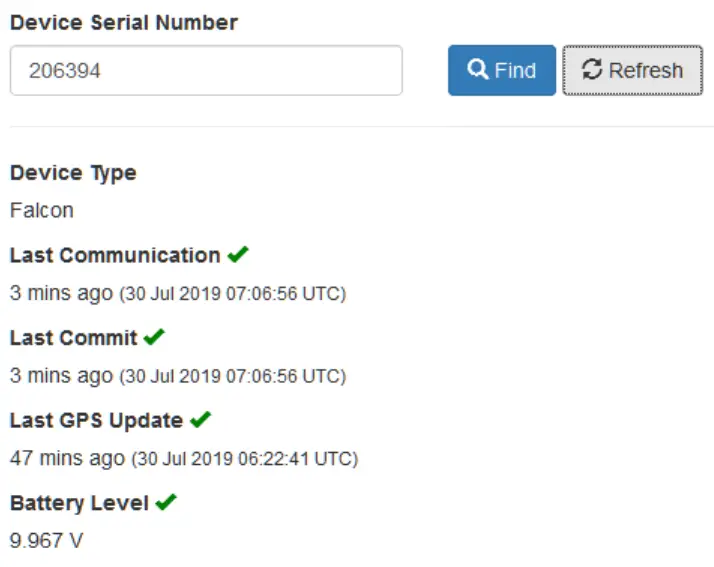714x567 pixels.
Task: Click the 9.967 V battery reading
Action: [46, 541]
